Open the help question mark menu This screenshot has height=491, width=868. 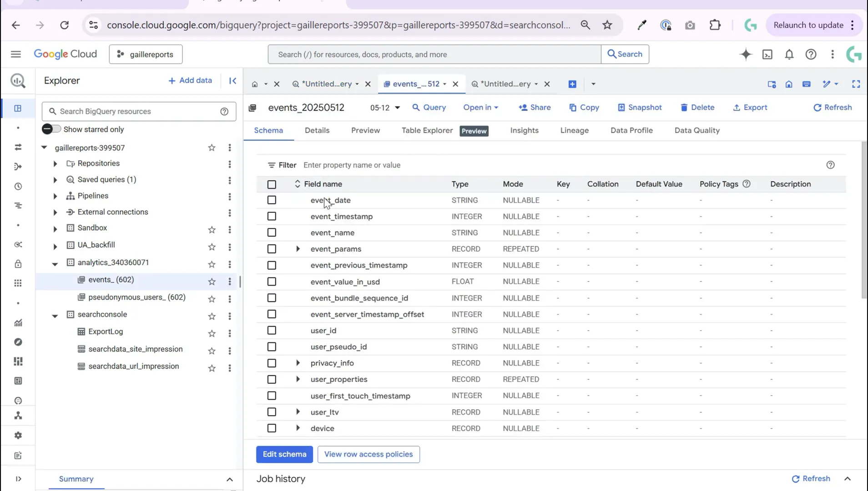[811, 54]
